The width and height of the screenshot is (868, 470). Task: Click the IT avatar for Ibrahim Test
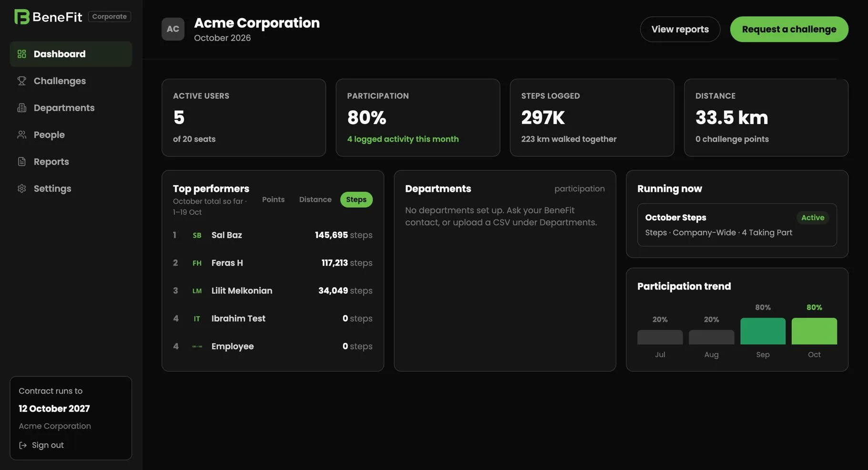coord(197,318)
